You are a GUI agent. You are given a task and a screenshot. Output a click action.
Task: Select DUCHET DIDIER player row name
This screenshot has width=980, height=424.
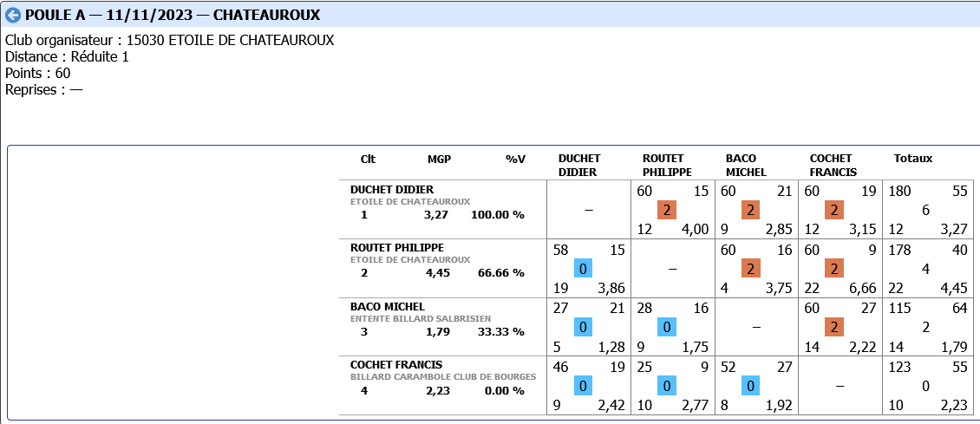392,190
